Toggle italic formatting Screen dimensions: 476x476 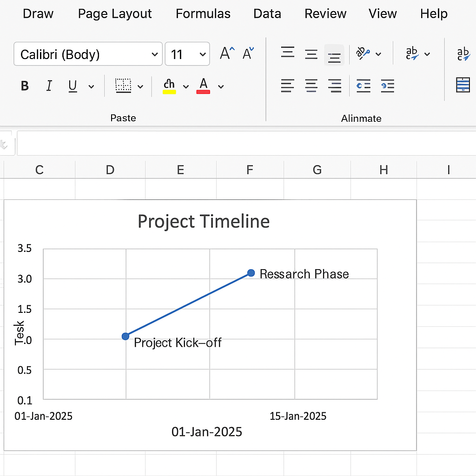[x=49, y=86]
